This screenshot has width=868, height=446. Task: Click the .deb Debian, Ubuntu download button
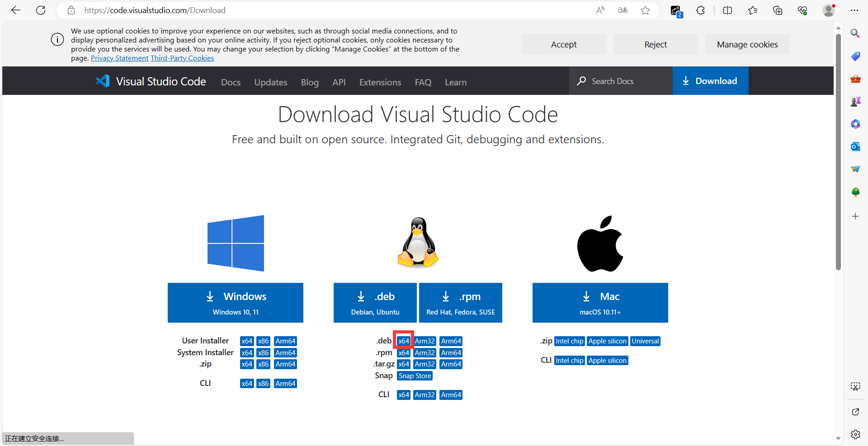375,303
